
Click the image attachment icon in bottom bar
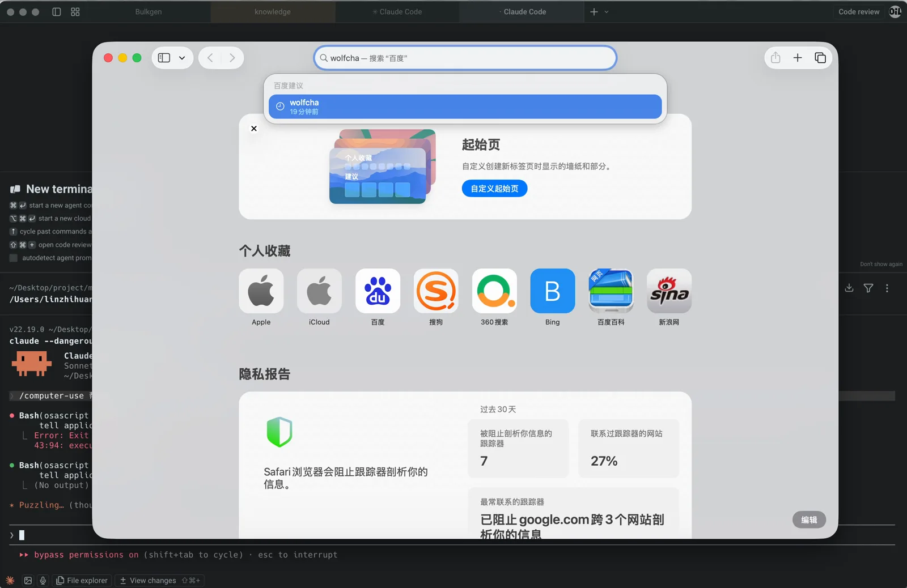pyautogui.click(x=28, y=580)
